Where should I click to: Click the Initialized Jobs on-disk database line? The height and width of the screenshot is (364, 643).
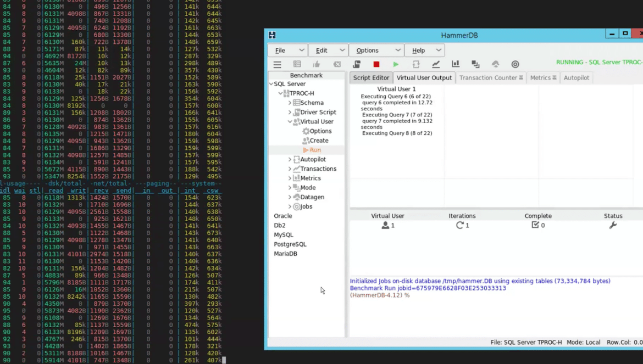click(480, 281)
